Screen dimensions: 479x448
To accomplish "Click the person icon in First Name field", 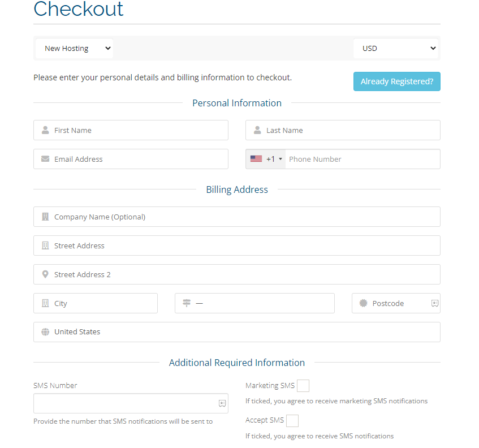I will 45,130.
